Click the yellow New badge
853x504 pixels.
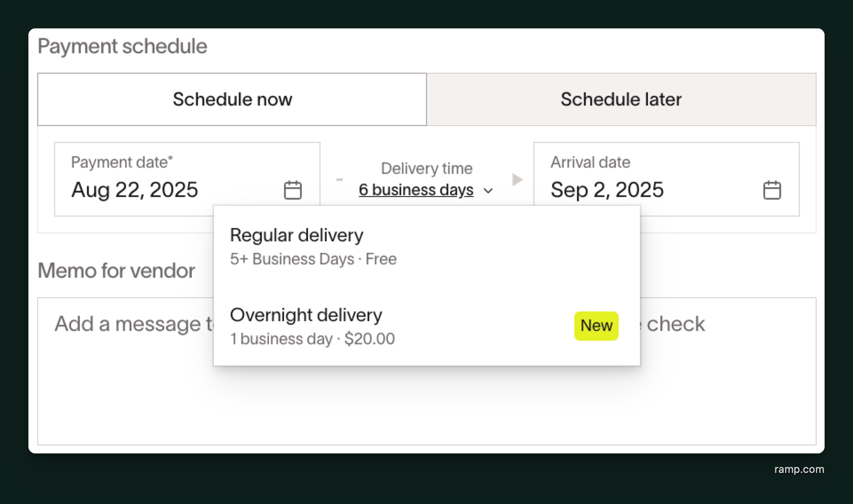click(x=596, y=326)
